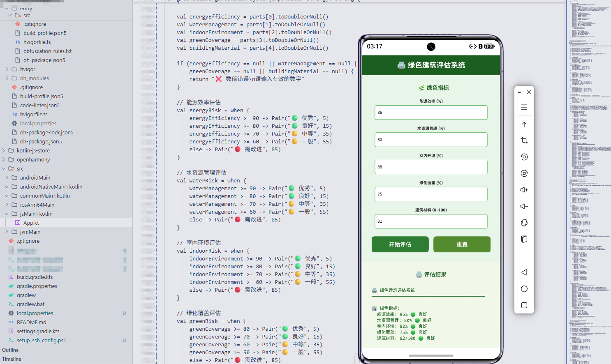Image resolution: width=611 pixels, height=364 pixels.
Task: Tap the emulator back triangle button
Action: [x=524, y=272]
